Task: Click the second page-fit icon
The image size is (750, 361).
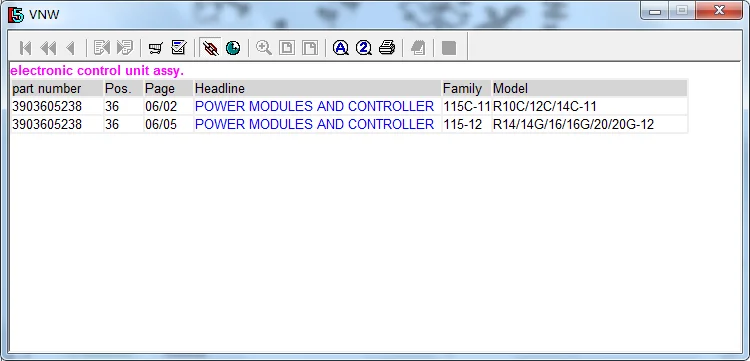Action: [x=310, y=48]
